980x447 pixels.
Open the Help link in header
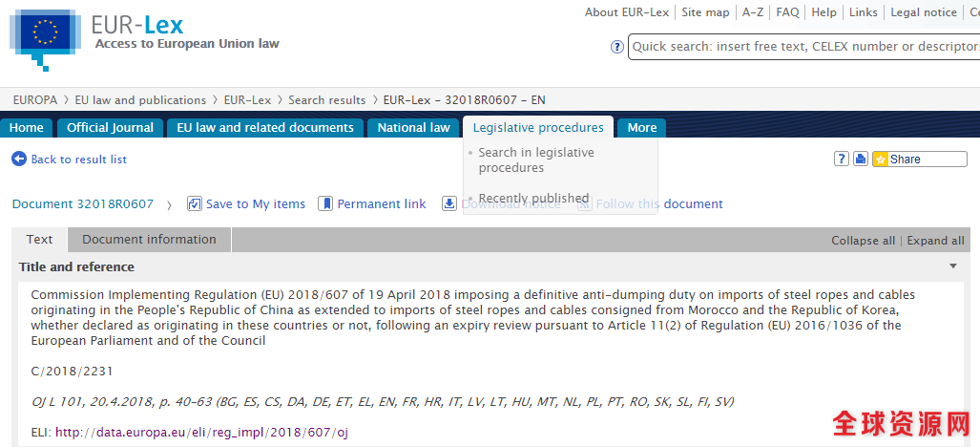click(x=824, y=12)
